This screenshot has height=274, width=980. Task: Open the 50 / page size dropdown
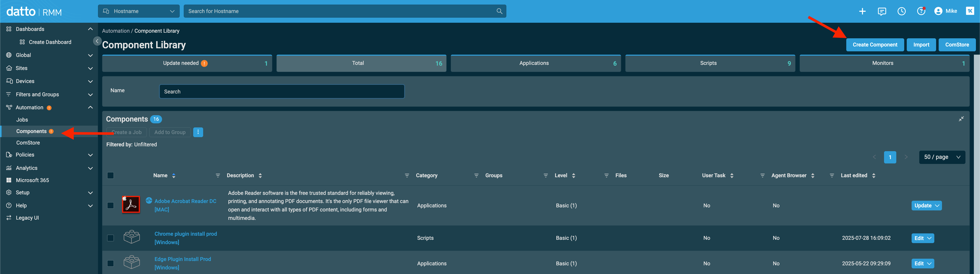click(941, 157)
